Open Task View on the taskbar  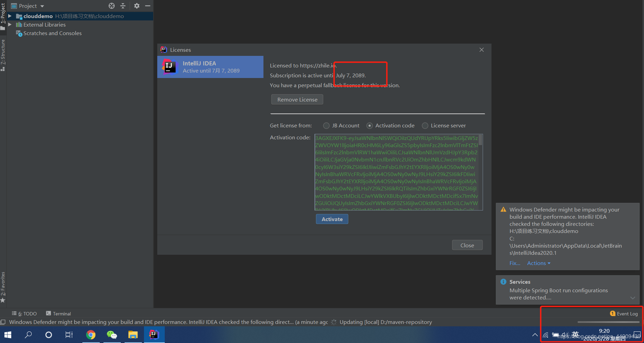tap(69, 335)
